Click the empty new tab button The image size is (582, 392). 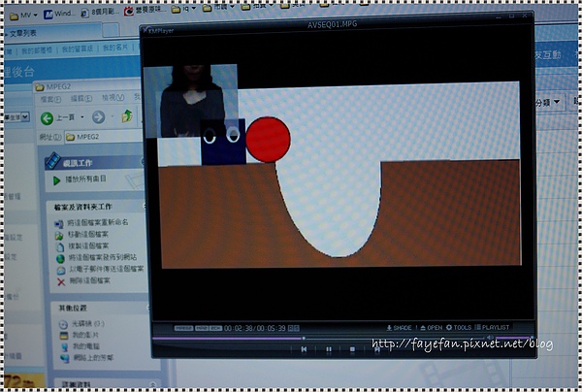click(111, 30)
